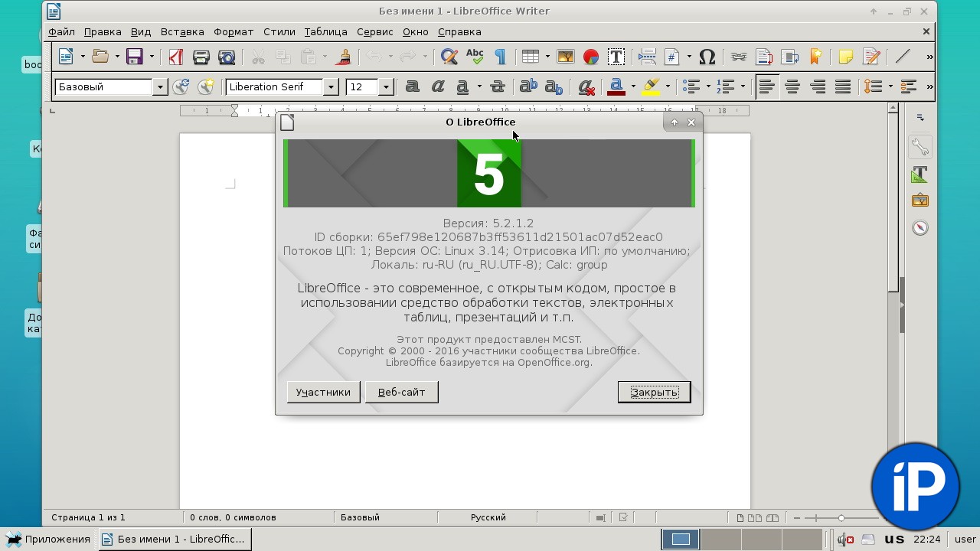This screenshot has width=980, height=551.
Task: Update the current paragraph style
Action: pyautogui.click(x=181, y=87)
